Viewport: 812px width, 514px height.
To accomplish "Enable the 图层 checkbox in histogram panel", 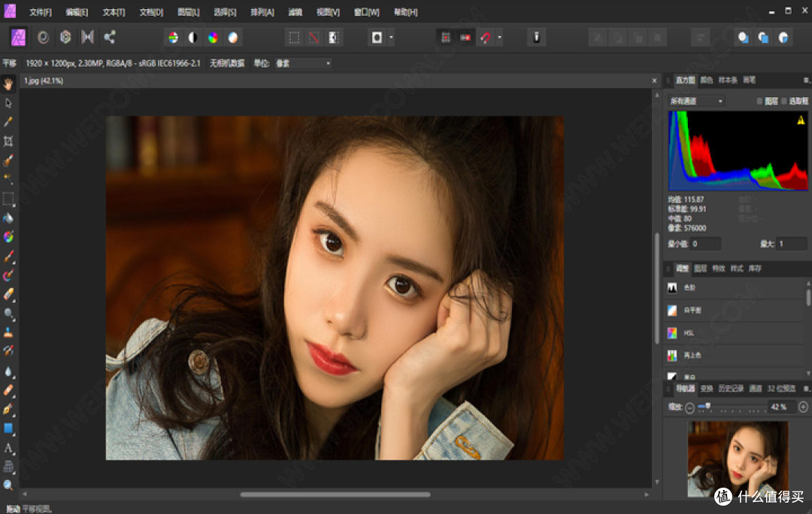I will pyautogui.click(x=759, y=101).
